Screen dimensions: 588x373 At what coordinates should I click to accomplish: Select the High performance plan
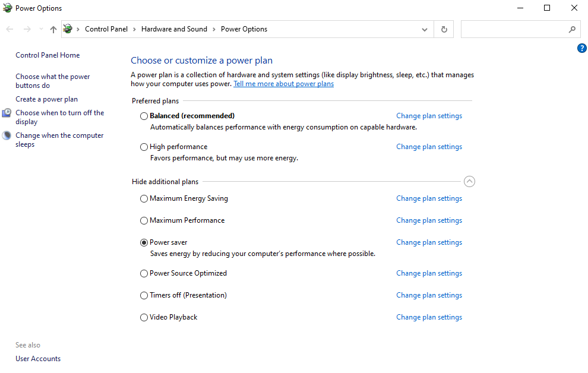144,146
